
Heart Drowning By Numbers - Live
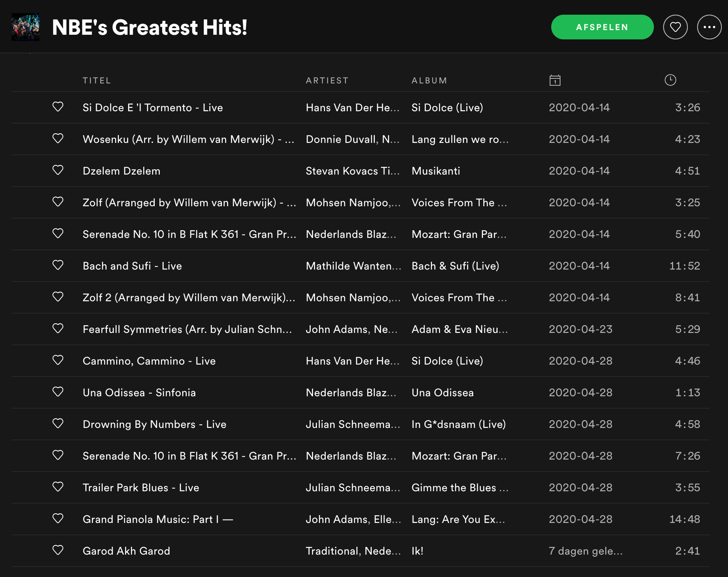tap(58, 424)
